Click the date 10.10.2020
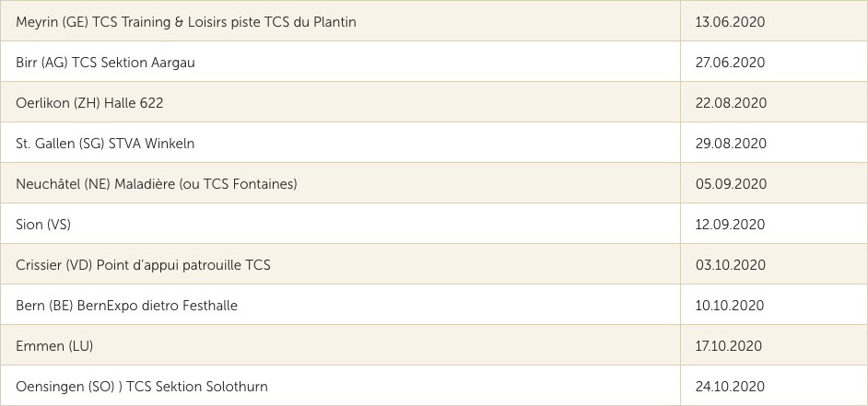The height and width of the screenshot is (406, 868). (x=731, y=306)
